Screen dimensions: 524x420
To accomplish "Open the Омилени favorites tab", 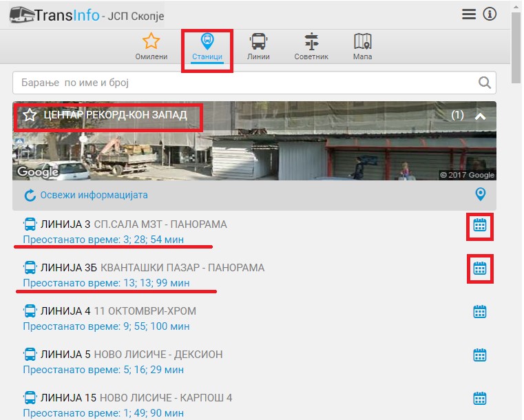I will coord(151,47).
